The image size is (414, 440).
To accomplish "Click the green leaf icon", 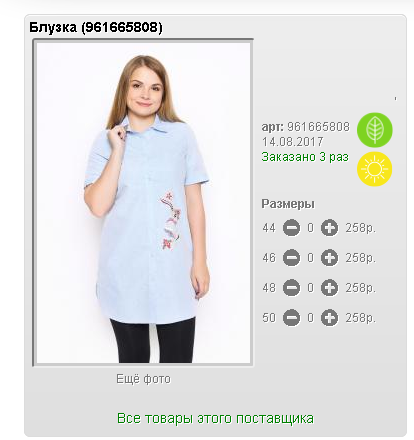I will pyautogui.click(x=375, y=130).
